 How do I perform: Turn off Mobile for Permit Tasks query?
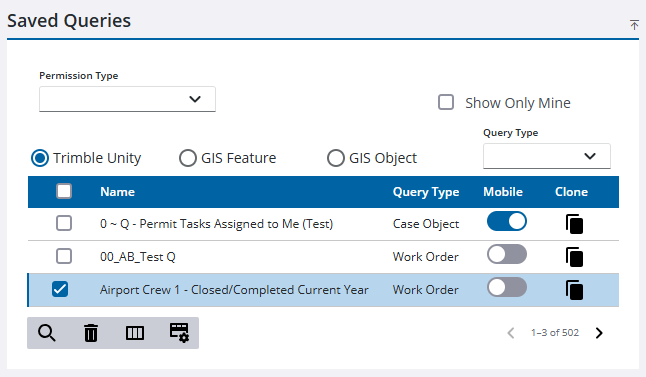click(x=507, y=221)
